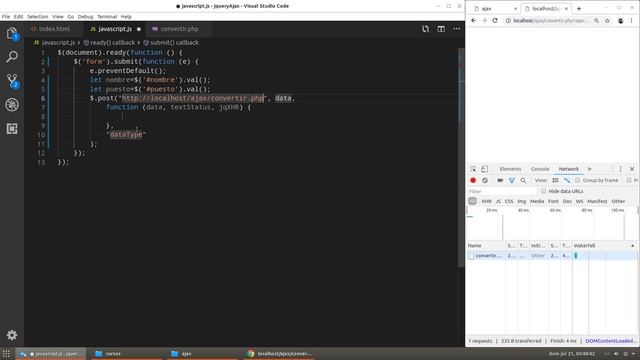Toggle the device toolbar in DevTools

click(484, 169)
